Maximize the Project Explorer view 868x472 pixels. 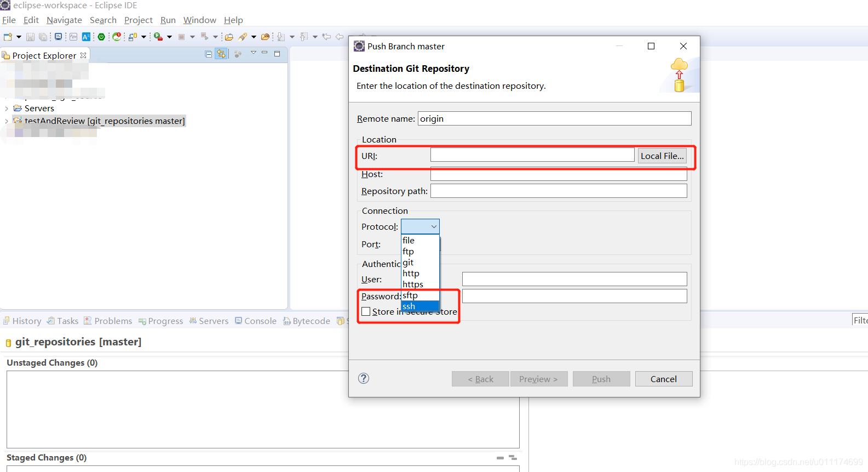pyautogui.click(x=277, y=54)
